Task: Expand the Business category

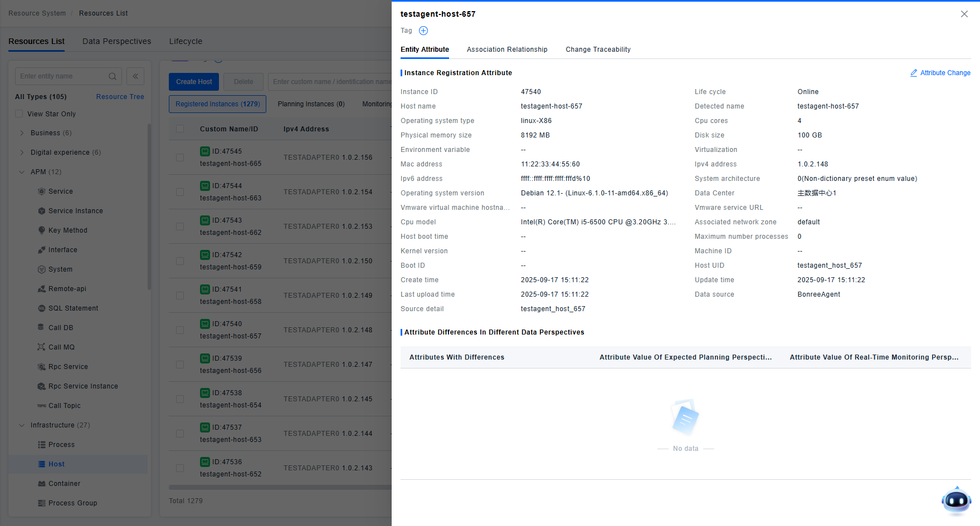Action: point(22,133)
